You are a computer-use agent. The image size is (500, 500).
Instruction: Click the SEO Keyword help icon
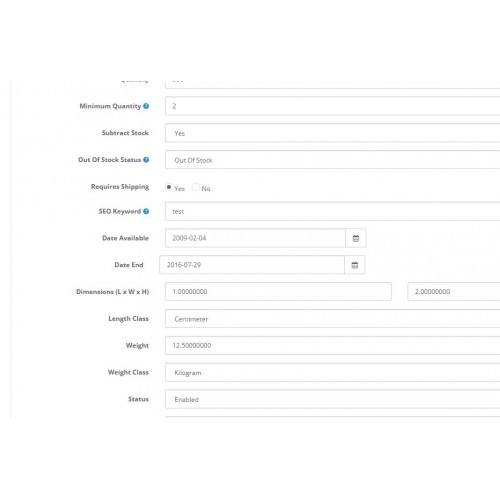click(x=146, y=211)
